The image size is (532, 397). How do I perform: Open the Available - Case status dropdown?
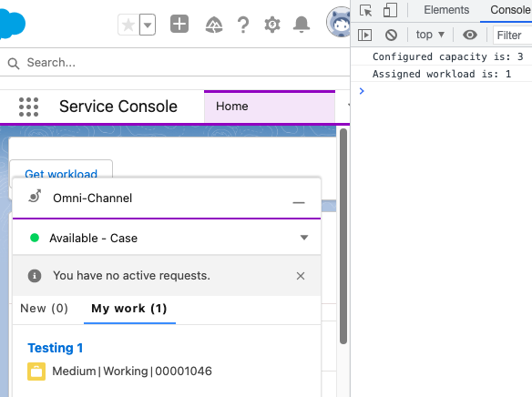coord(167,238)
